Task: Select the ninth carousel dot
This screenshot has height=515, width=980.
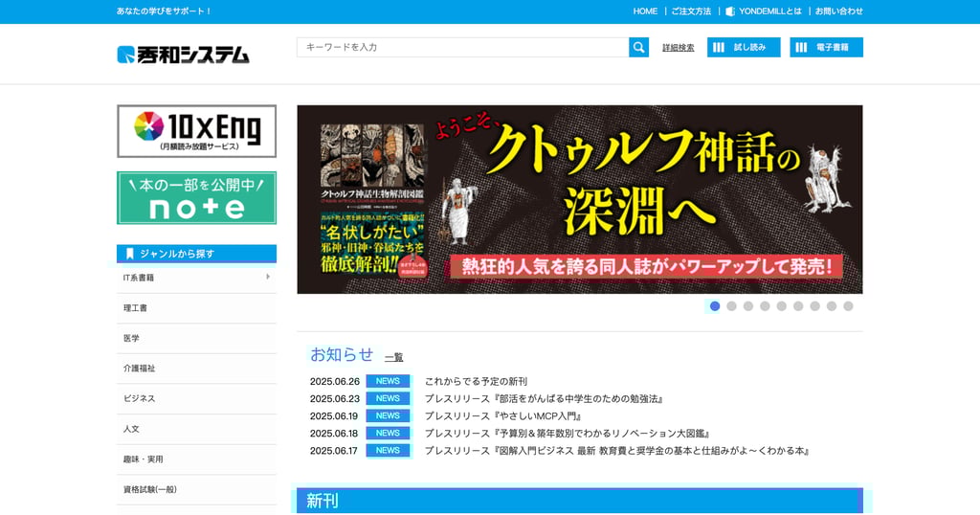Action: [848, 306]
